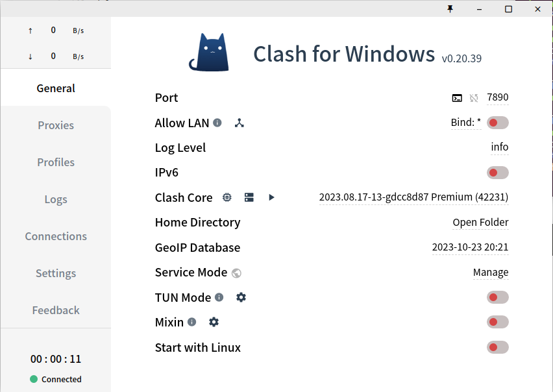Open TUN Mode settings via its gear icon
Screen dimensions: 553x392
point(241,297)
